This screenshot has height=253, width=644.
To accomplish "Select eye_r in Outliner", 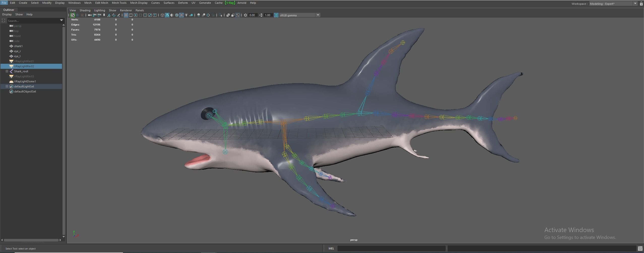I will coord(17,51).
